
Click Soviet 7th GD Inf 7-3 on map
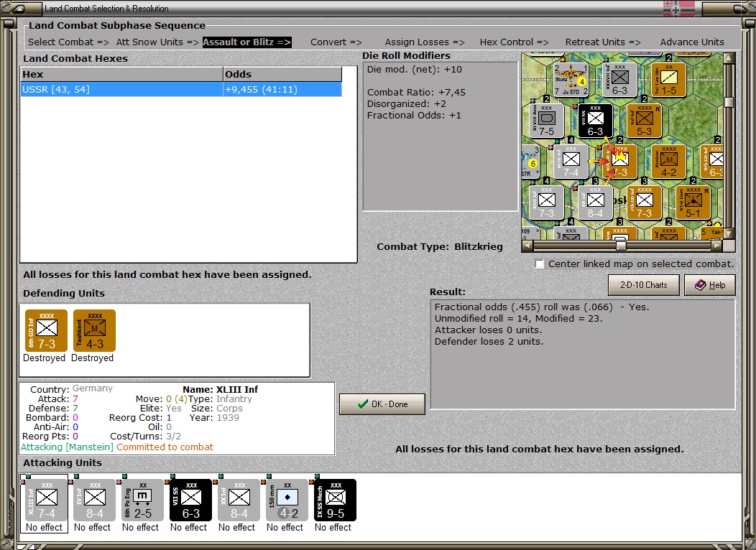[644, 202]
